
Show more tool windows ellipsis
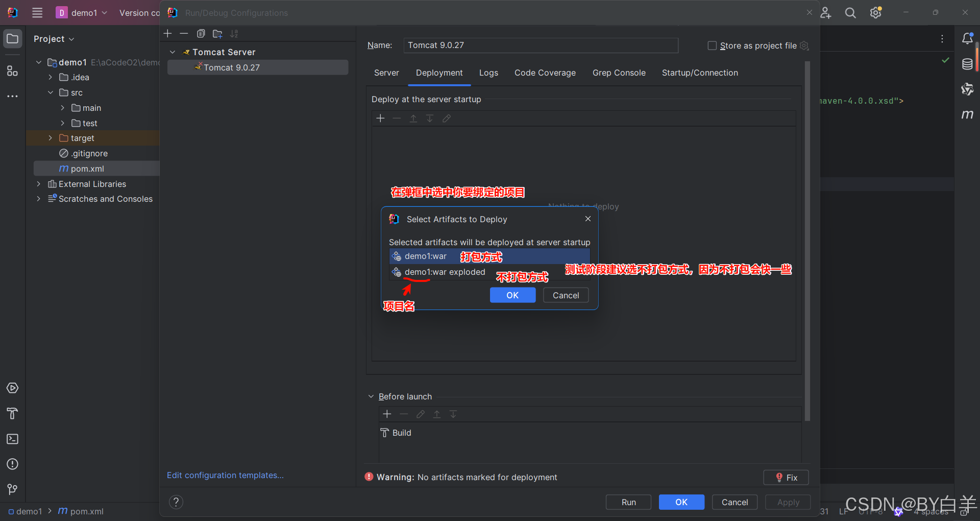pyautogui.click(x=13, y=96)
